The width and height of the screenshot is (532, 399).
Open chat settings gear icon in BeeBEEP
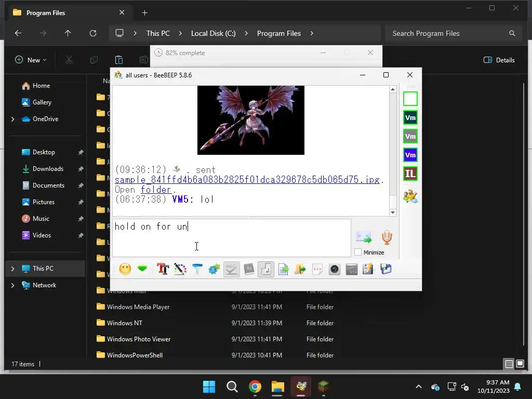pyautogui.click(x=214, y=270)
